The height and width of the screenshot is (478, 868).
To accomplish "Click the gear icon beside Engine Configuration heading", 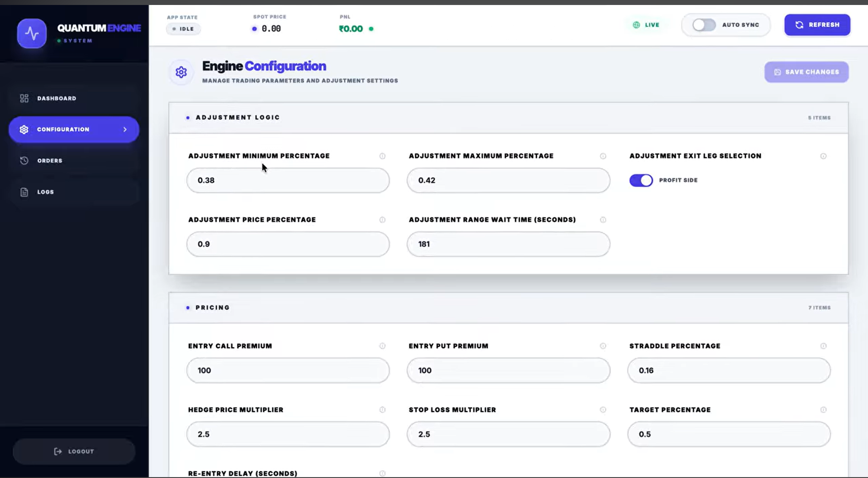I will (180, 72).
